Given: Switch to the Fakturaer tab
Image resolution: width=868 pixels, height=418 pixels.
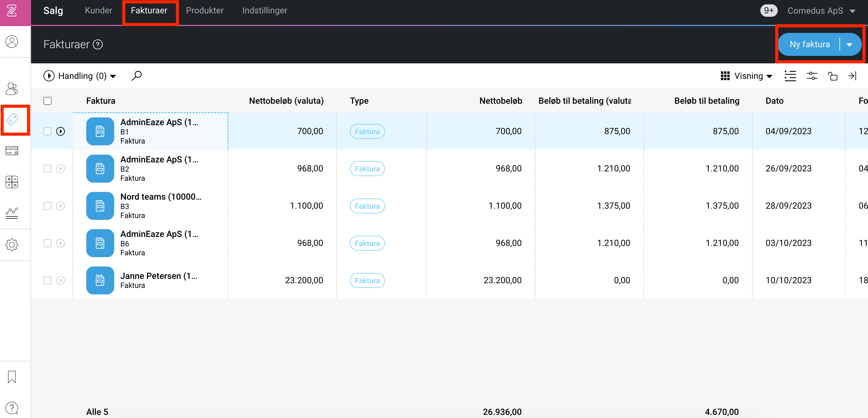Looking at the screenshot, I should 149,11.
